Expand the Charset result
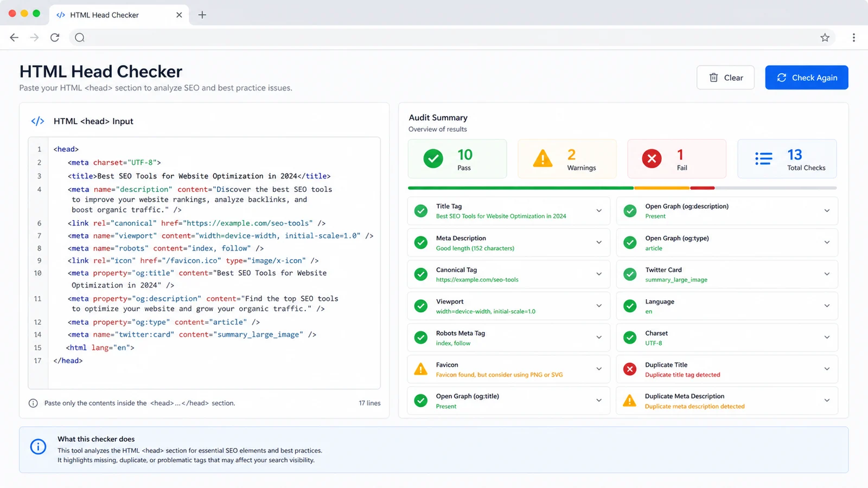This screenshot has height=488, width=868. click(827, 337)
